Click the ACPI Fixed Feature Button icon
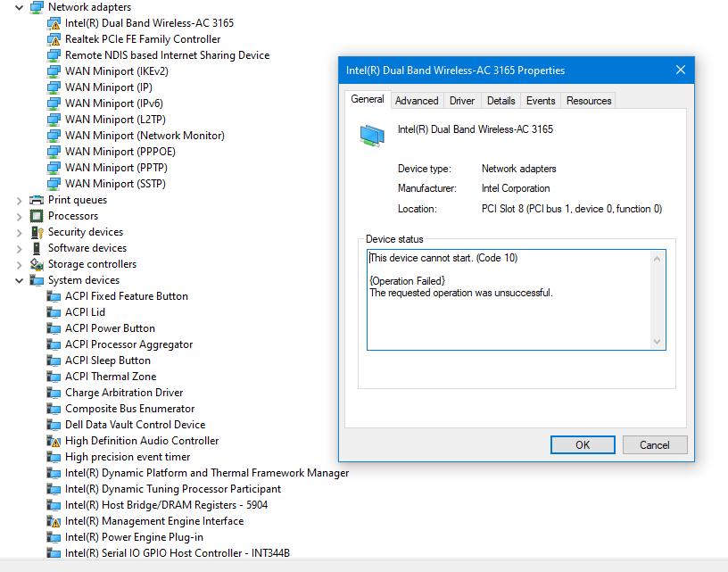The width and height of the screenshot is (728, 572). tap(54, 296)
